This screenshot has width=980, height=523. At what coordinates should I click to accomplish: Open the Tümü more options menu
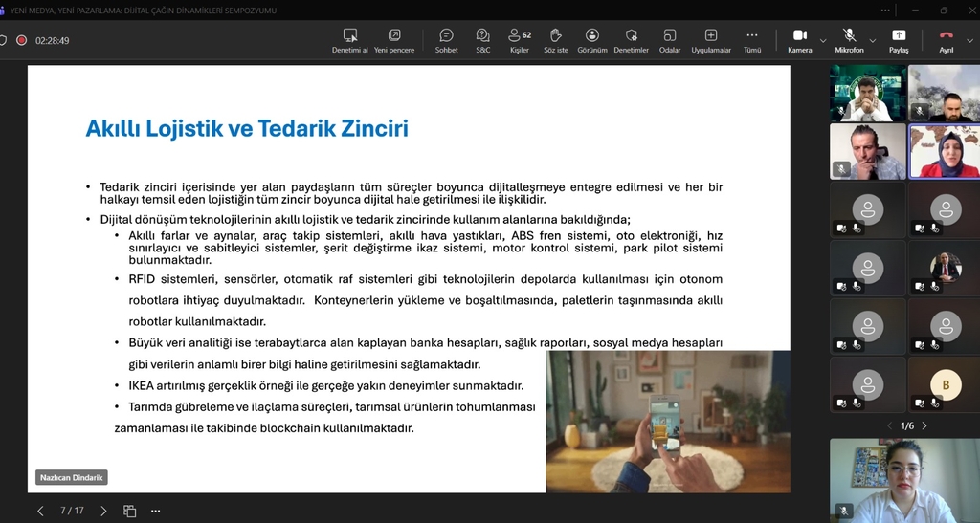pyautogui.click(x=752, y=40)
